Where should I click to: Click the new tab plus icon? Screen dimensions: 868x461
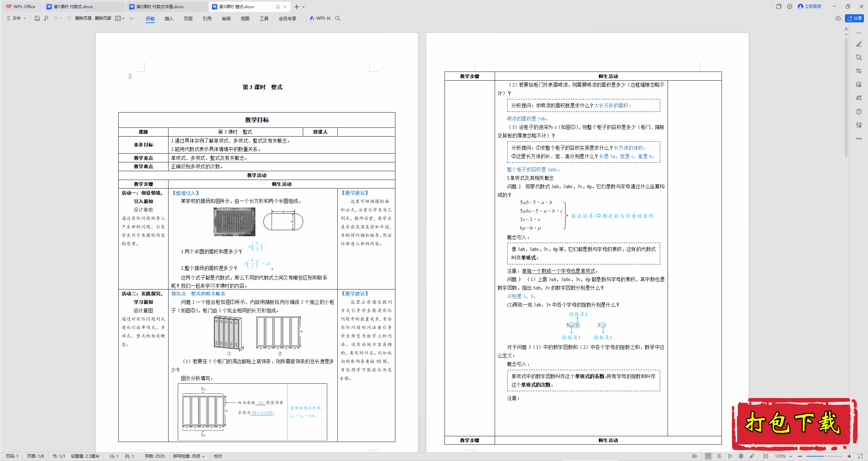(297, 6)
